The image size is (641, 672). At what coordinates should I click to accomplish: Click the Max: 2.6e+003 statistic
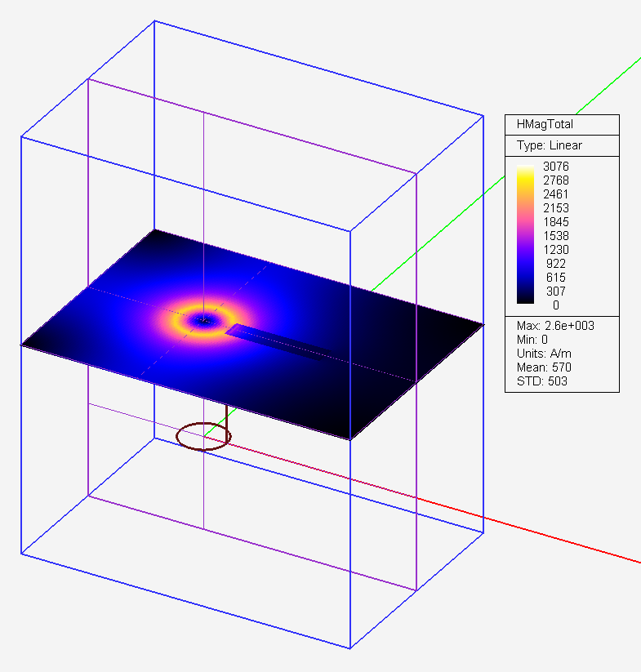point(554,327)
